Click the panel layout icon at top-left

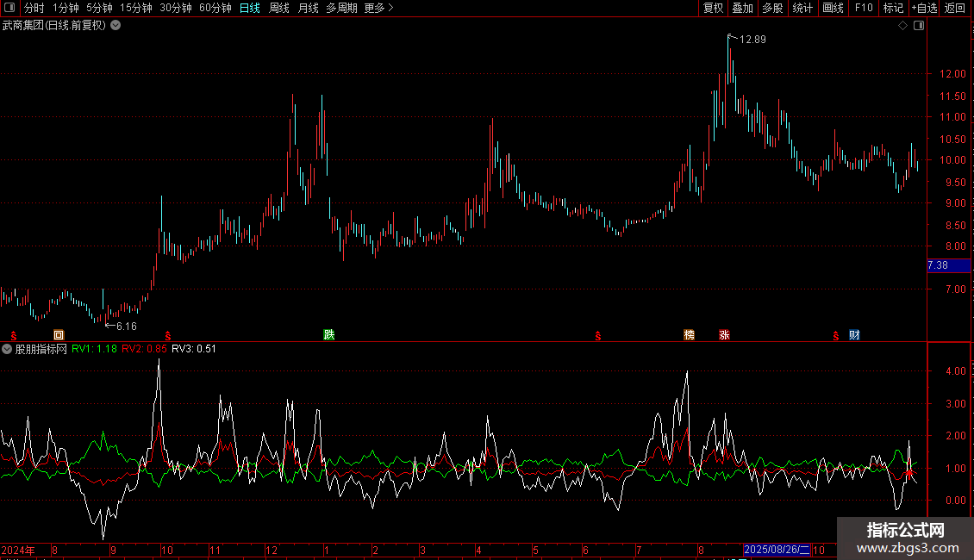9,8
